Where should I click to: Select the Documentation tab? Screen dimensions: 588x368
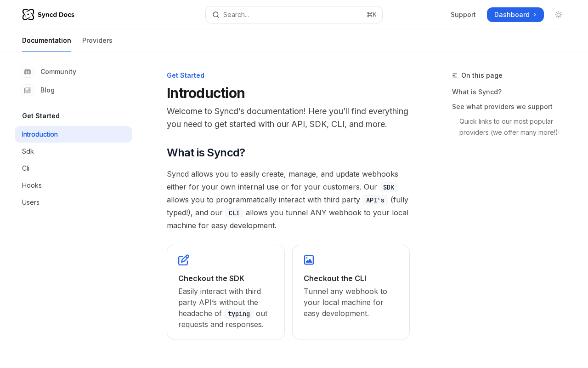[x=46, y=40]
